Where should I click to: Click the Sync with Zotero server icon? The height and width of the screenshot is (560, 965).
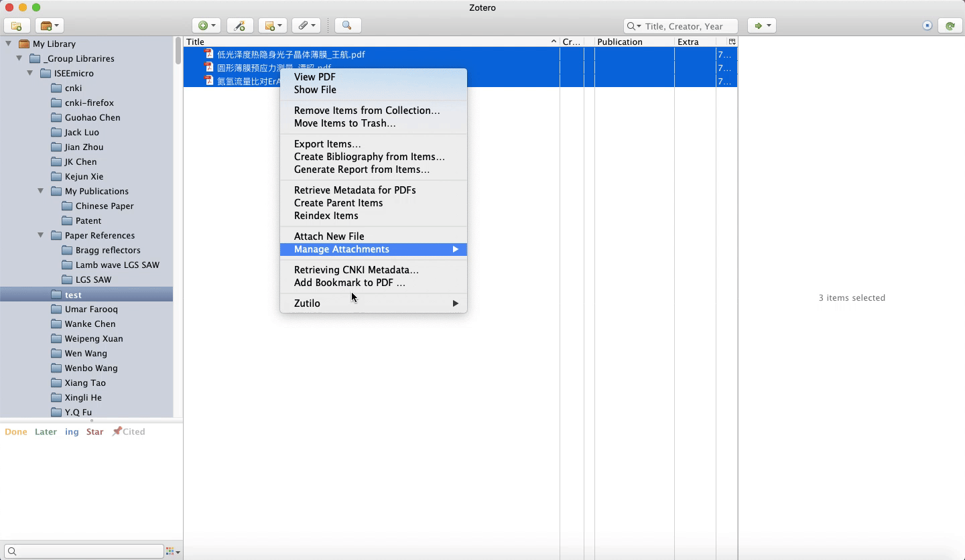point(950,25)
